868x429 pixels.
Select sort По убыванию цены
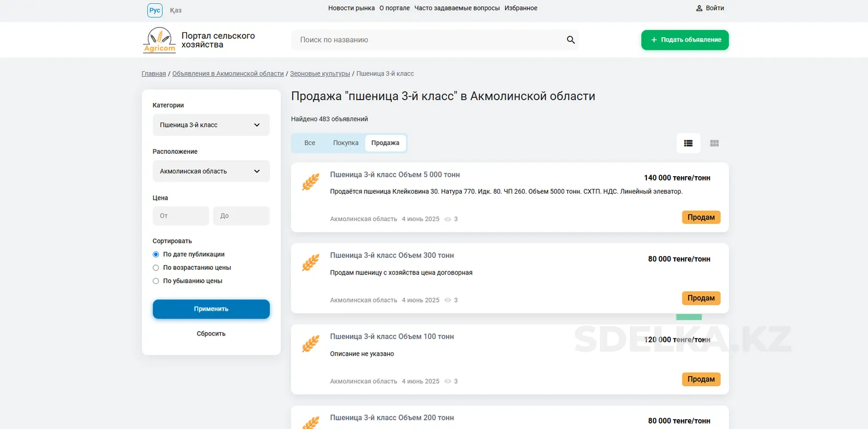point(156,281)
